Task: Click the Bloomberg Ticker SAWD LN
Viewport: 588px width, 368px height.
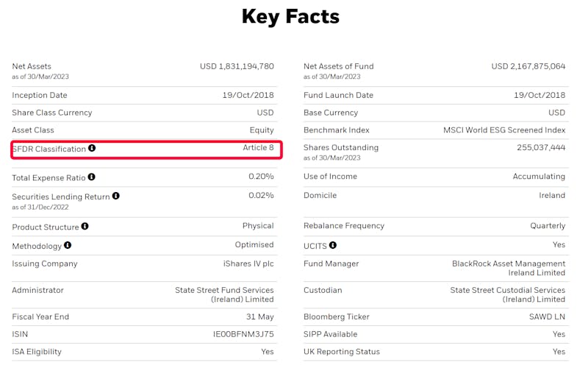Action: click(x=547, y=316)
